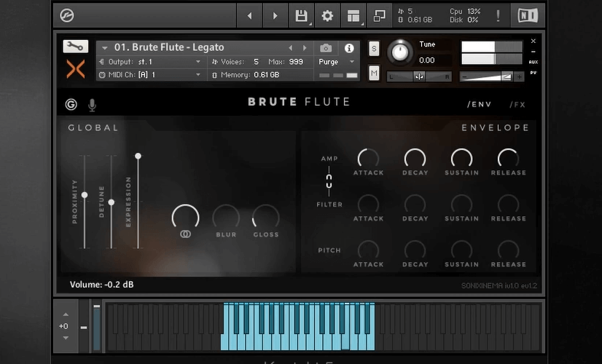Toggle the Solo S button
Viewport: 602px width, 364px height.
pyautogui.click(x=374, y=49)
